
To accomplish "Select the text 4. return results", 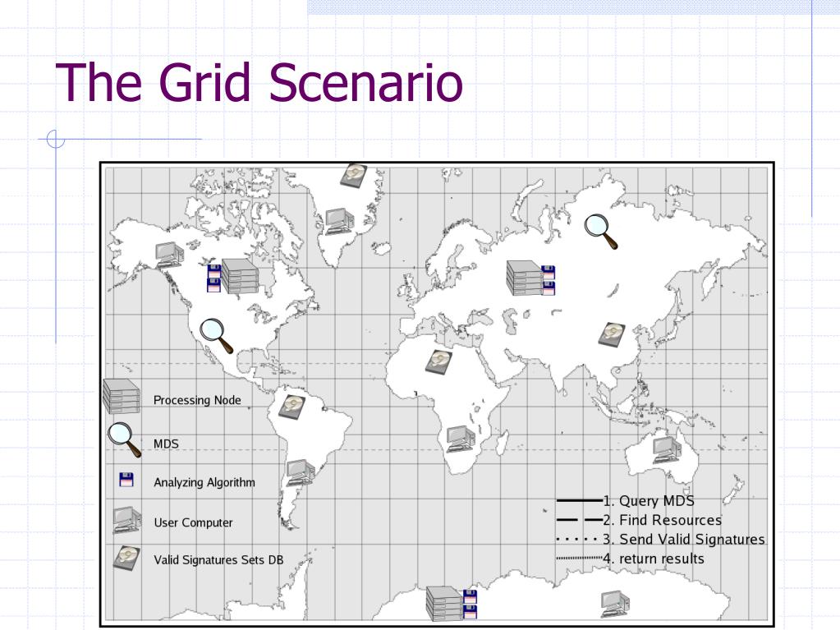I will click(x=654, y=559).
